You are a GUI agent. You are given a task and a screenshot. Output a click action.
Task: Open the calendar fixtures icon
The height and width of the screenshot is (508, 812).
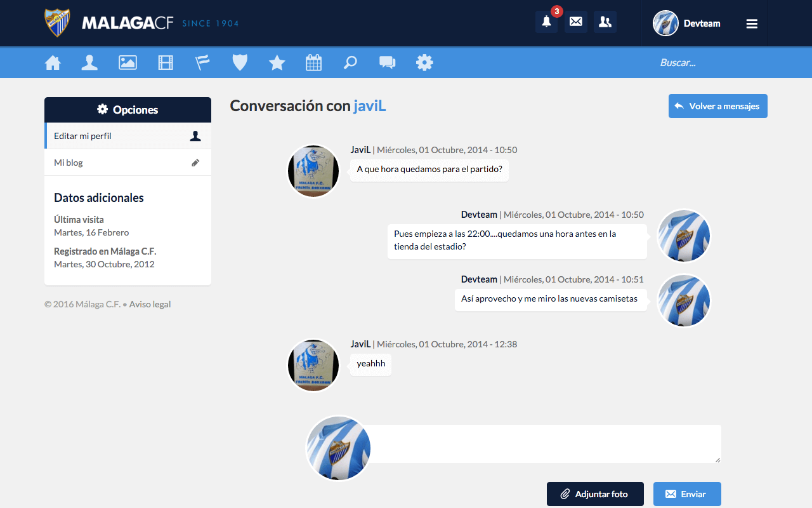point(313,62)
